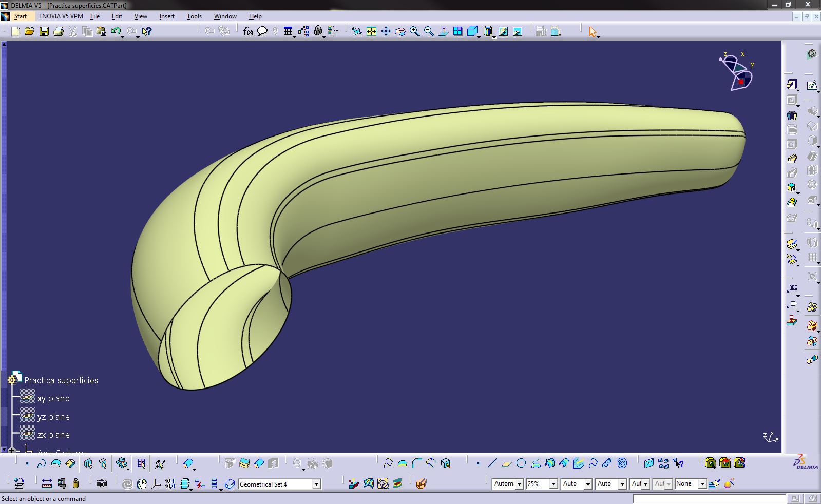The width and height of the screenshot is (821, 504).
Task: Open the Edit menu
Action: tap(117, 16)
